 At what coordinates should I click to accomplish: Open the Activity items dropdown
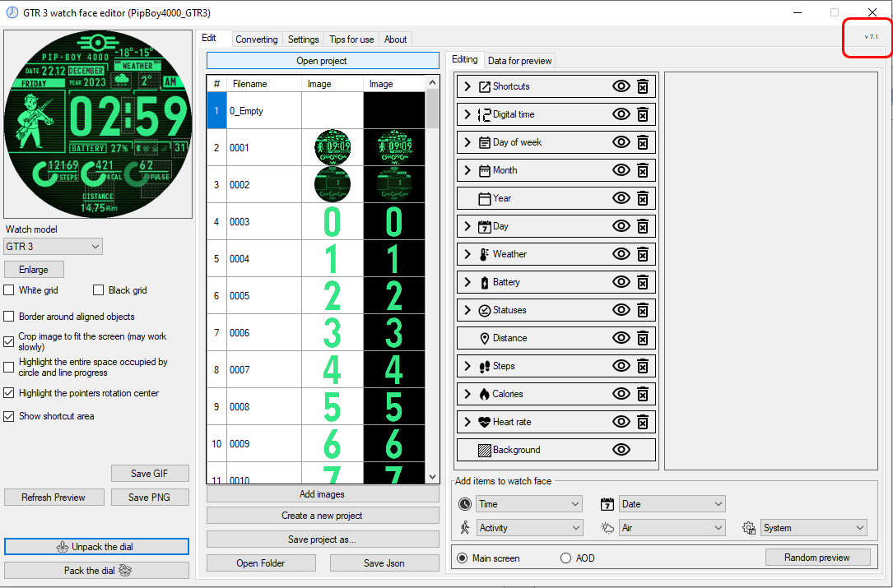[x=529, y=528]
